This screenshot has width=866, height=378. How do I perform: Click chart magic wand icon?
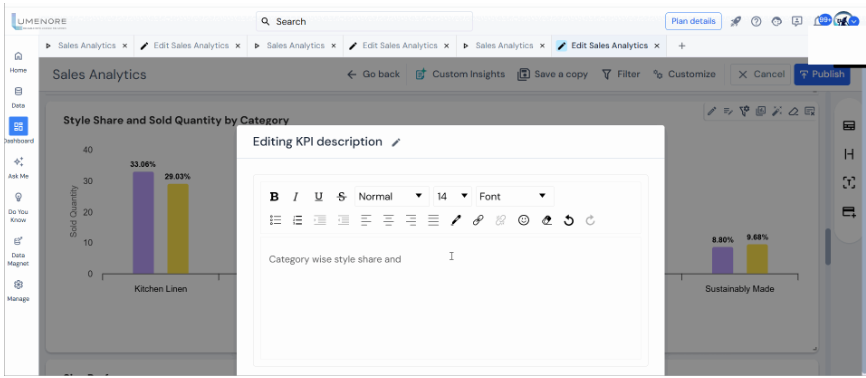tap(777, 111)
